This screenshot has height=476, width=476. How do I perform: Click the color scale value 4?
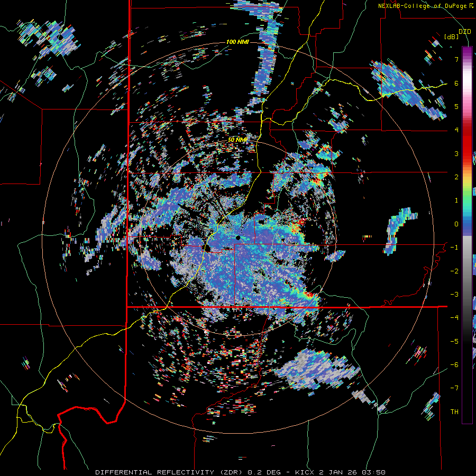[456, 130]
